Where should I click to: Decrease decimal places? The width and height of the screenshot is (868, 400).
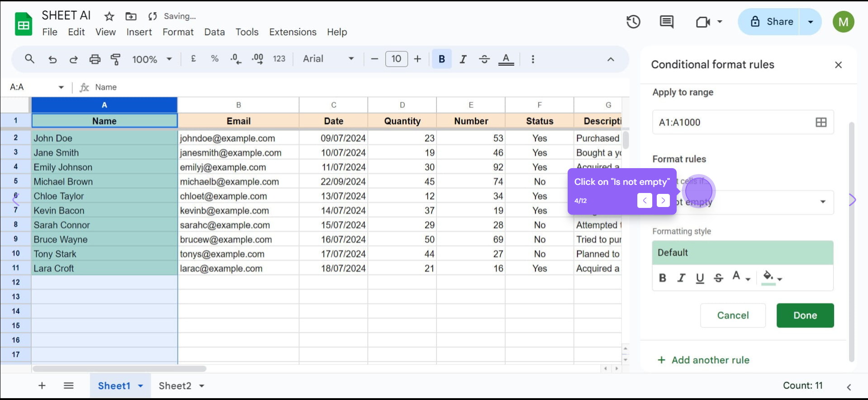coord(236,59)
